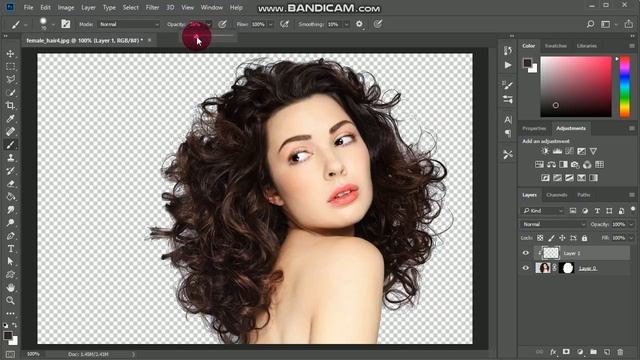
Task: Select the Eyedropper tool
Action: 11,119
